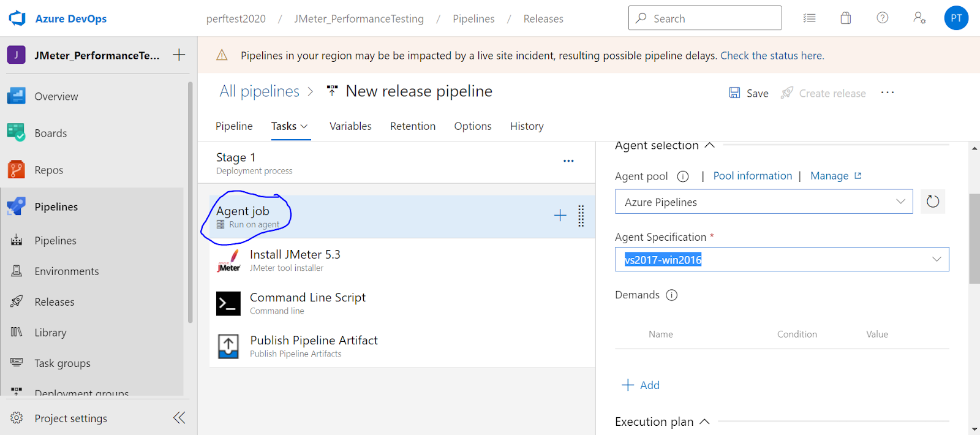The image size is (980, 435).
Task: Switch to the Variables tab
Action: point(350,126)
